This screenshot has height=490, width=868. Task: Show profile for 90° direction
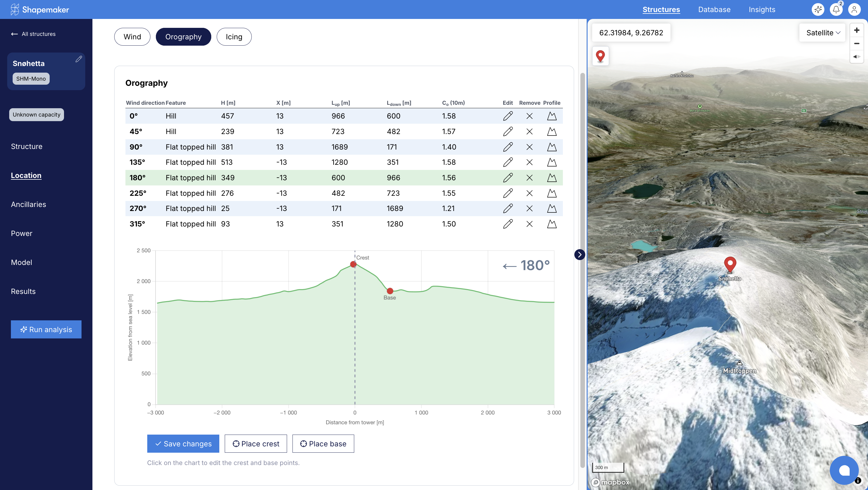tap(552, 147)
